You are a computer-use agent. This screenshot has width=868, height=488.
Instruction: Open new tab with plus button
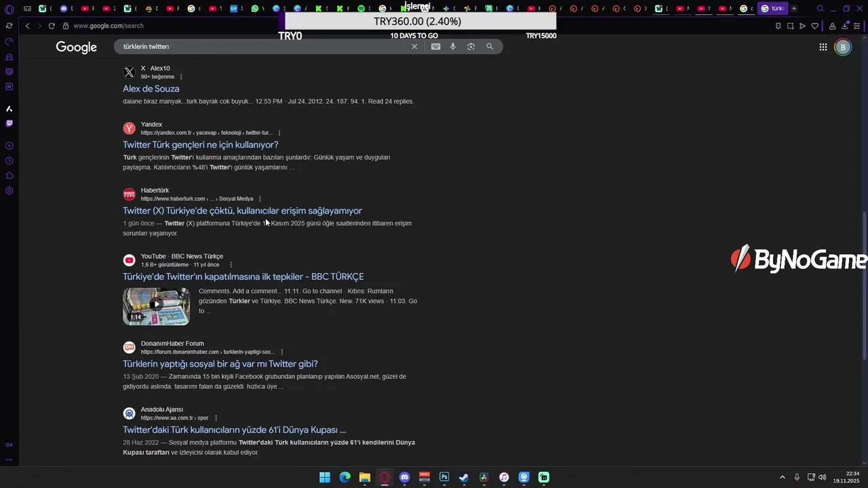point(794,9)
